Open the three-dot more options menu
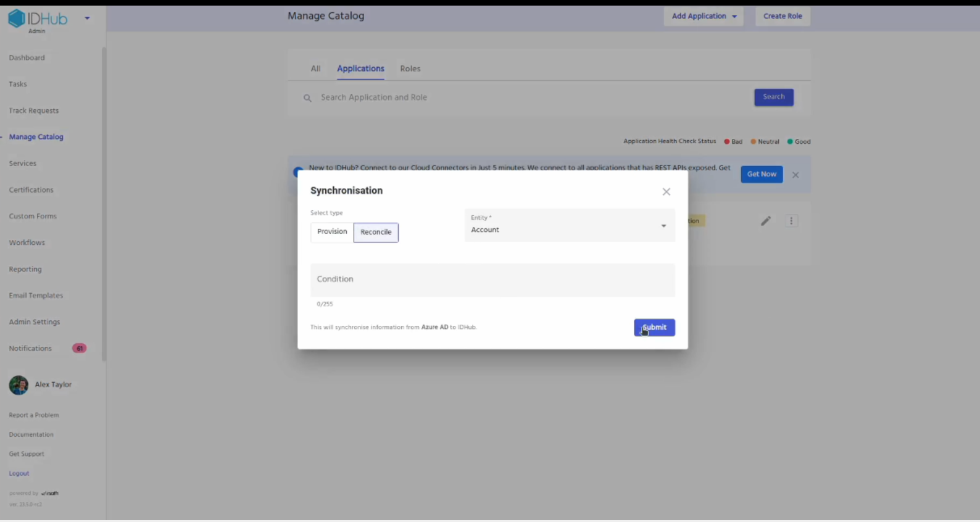The width and height of the screenshot is (980, 522). click(x=791, y=221)
